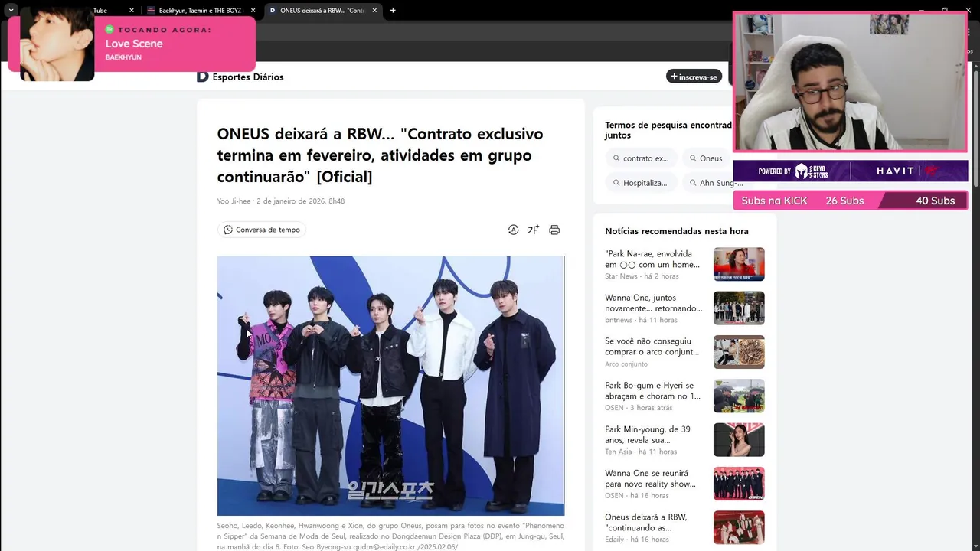
Task: Open "Oneus deixará a RBW, continuando" link
Action: click(646, 522)
